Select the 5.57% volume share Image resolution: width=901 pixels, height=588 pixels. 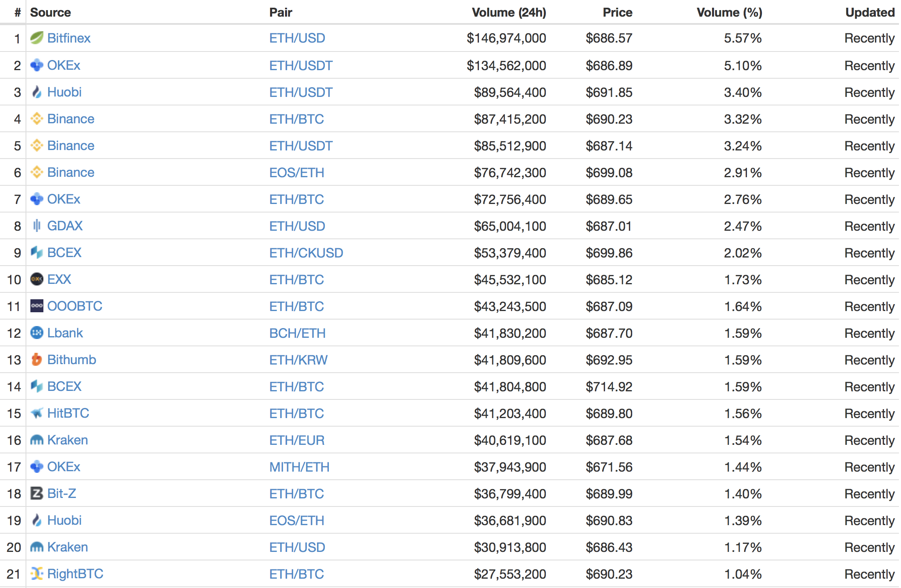[743, 38]
